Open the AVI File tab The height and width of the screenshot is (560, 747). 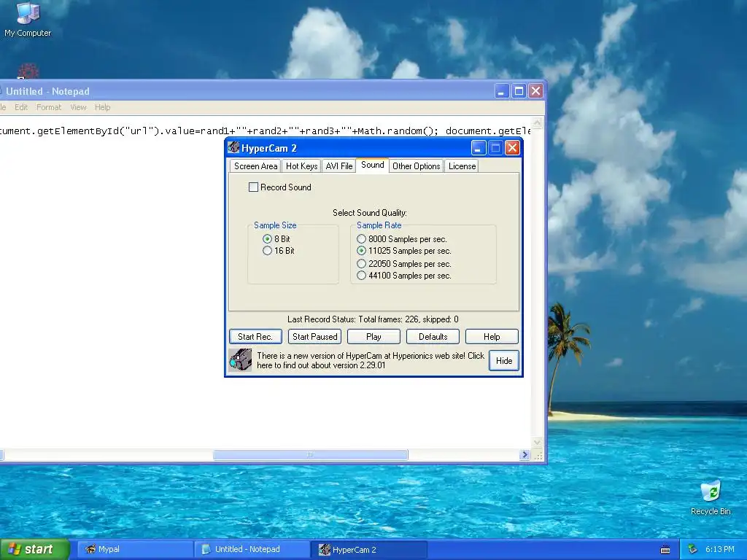[x=338, y=166]
